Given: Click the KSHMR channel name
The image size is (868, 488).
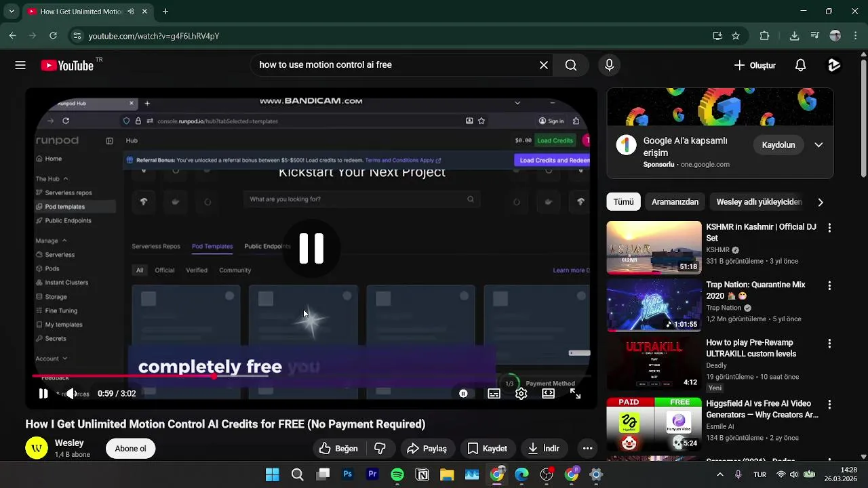Looking at the screenshot, I should pyautogui.click(x=717, y=250).
